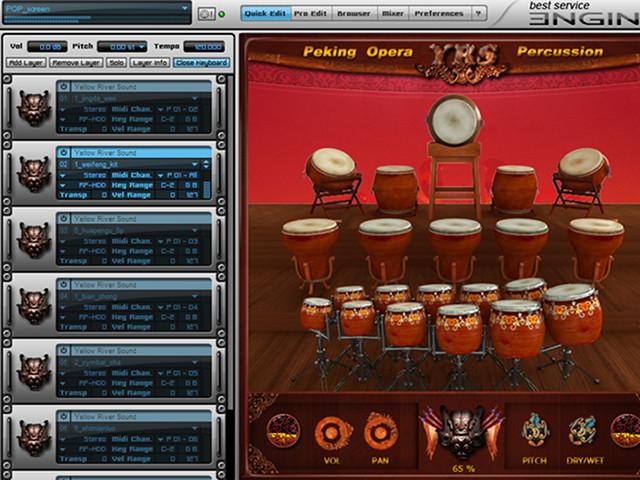Click the mask icon of the 1_weifeng_kit layer

[33, 173]
